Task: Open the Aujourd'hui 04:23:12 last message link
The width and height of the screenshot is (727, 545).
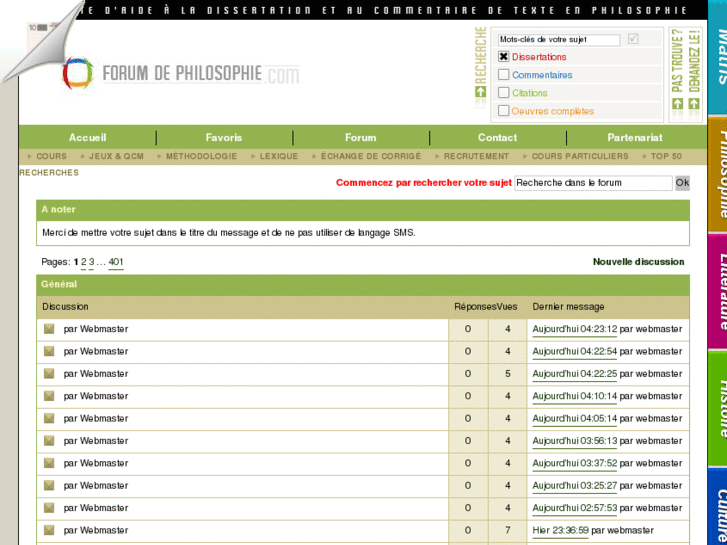Action: (574, 329)
